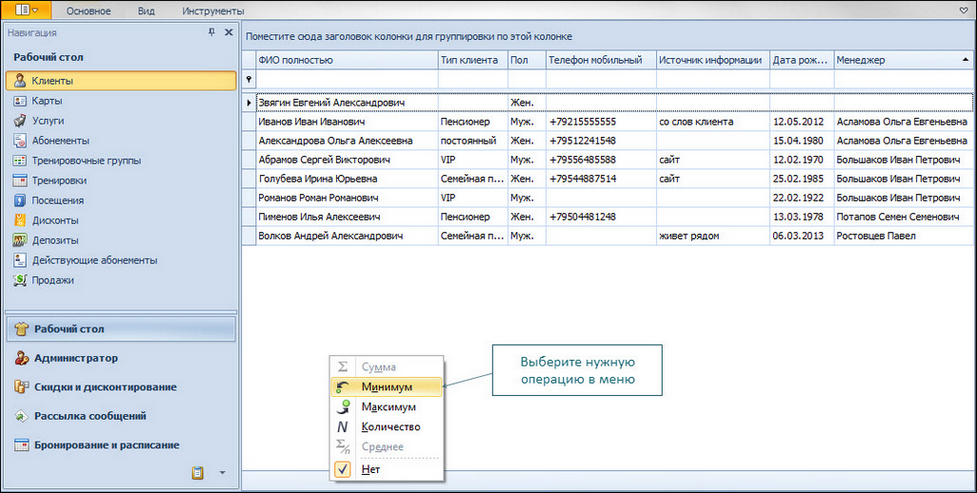Pin the Навигация panel

click(x=211, y=32)
